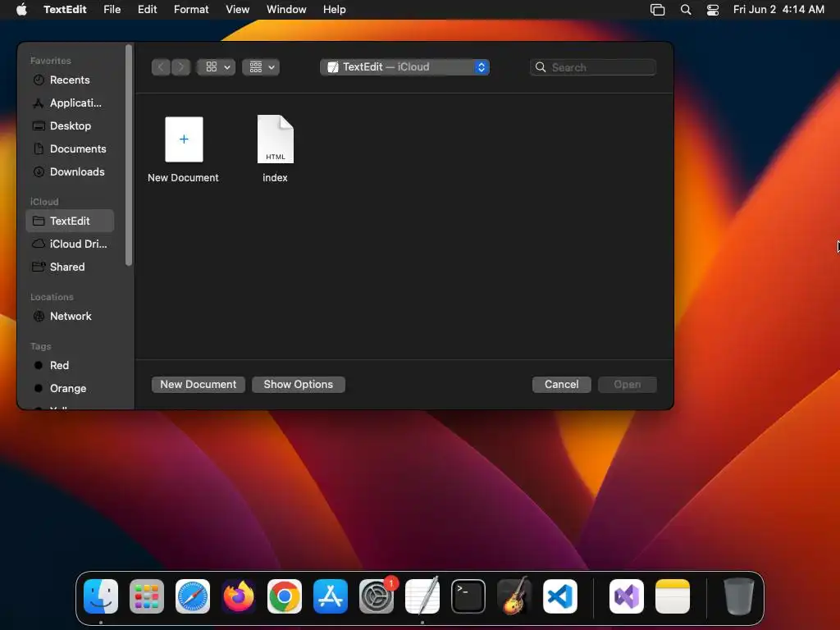Open Notes from the Dock
This screenshot has height=630, width=840.
[673, 596]
